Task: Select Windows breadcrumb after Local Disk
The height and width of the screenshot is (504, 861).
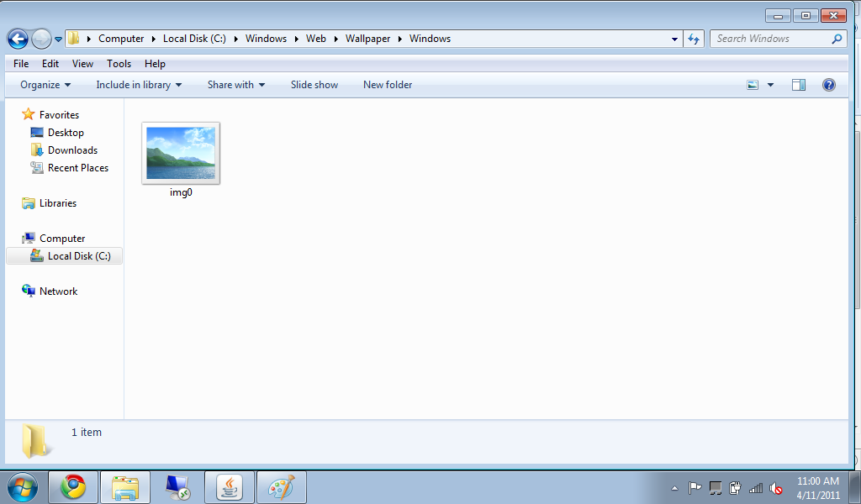Action: pos(266,39)
